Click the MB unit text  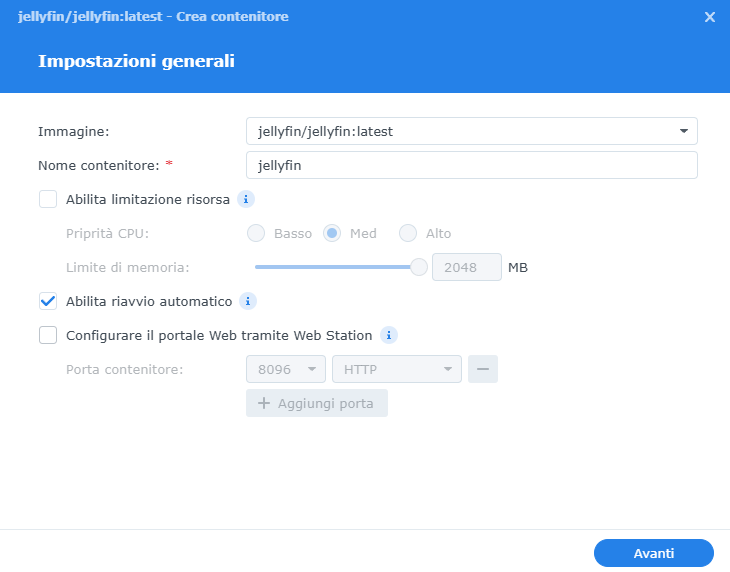tap(518, 268)
